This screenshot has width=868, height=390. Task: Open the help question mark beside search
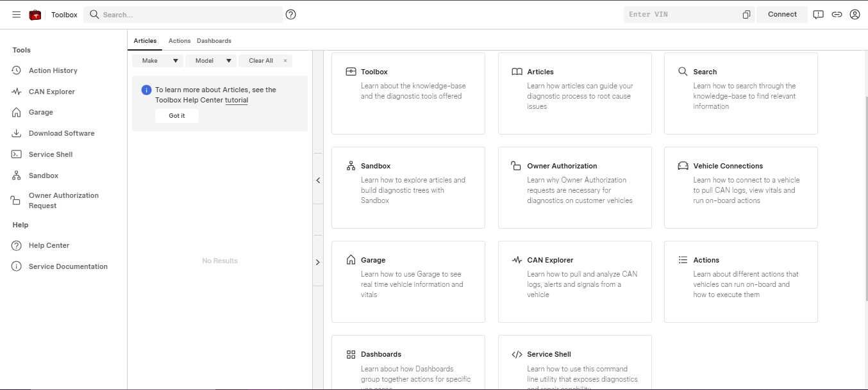click(291, 14)
